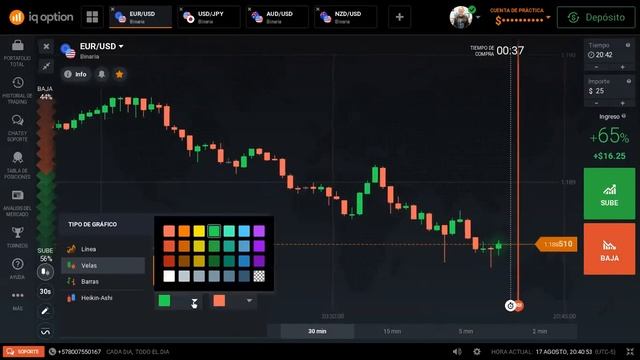640x360 pixels.
Task: Select the 2 min timeframe
Action: 540,331
